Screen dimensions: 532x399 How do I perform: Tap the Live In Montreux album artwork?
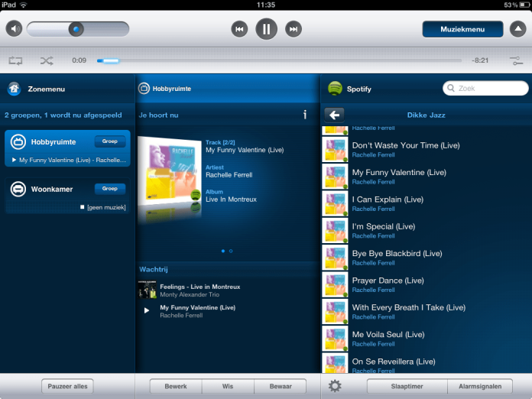[169, 171]
